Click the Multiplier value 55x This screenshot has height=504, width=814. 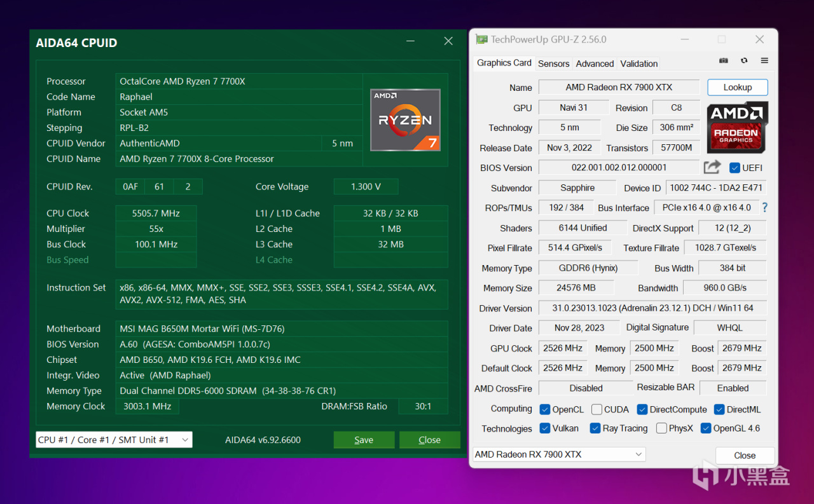point(156,229)
